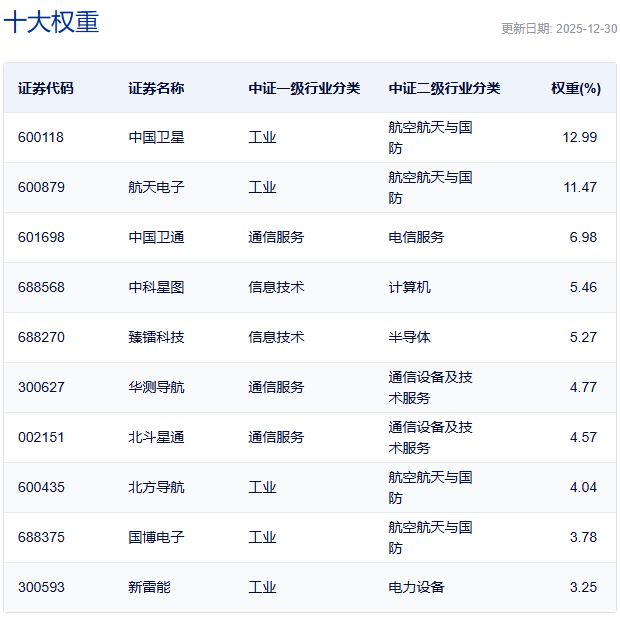Open the 航天电子 security name

[156, 187]
